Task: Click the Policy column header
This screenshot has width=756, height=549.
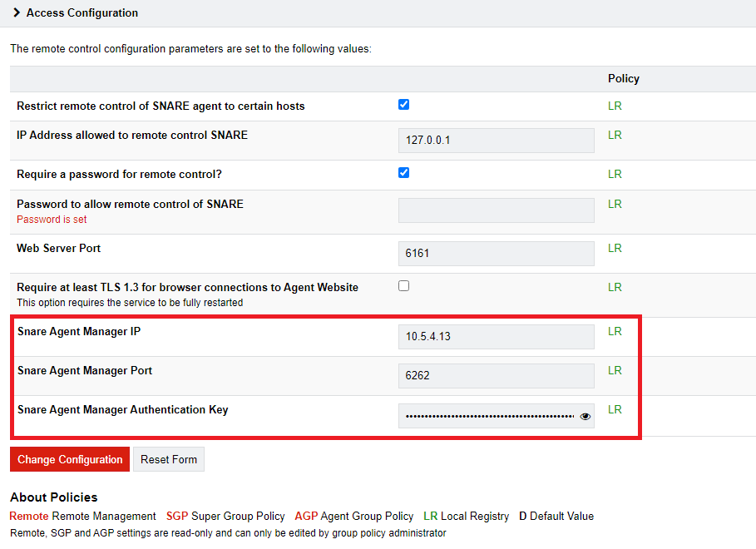Action: (x=624, y=79)
